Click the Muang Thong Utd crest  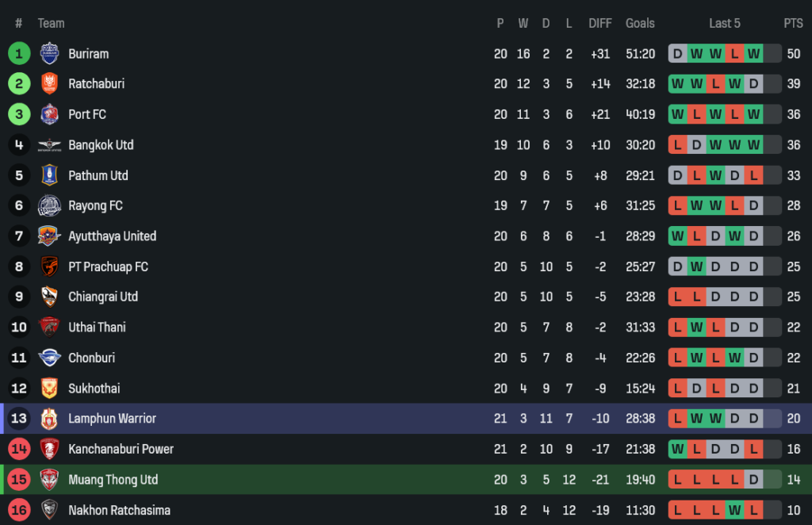(49, 480)
